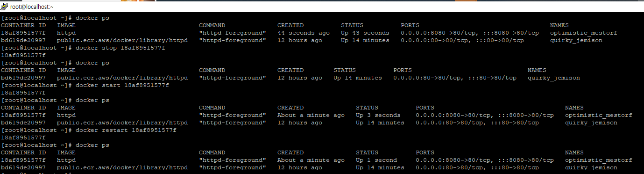Click 'About a minute ago' in the Up 1 second row
The image size is (644, 174).
point(311,160)
